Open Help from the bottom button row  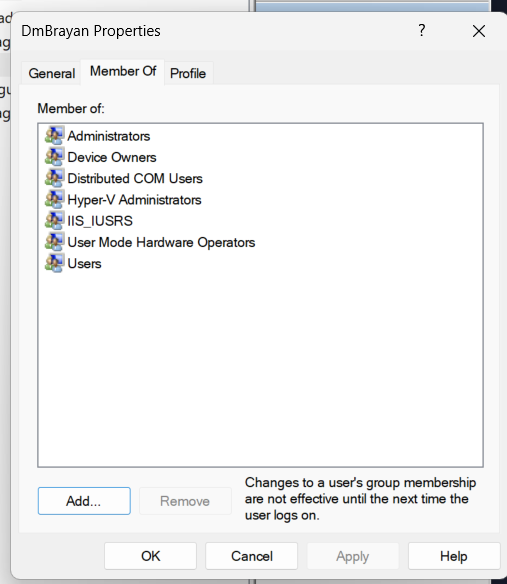coord(454,556)
